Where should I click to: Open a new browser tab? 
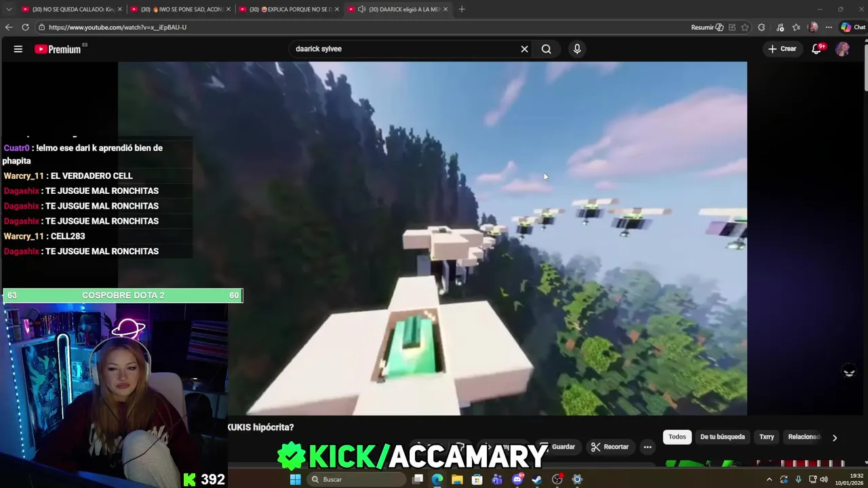point(462,9)
